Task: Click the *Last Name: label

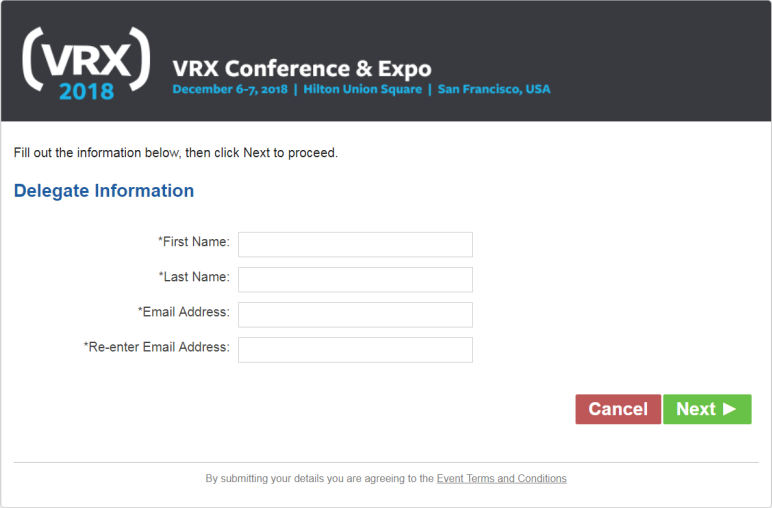Action: pos(194,277)
